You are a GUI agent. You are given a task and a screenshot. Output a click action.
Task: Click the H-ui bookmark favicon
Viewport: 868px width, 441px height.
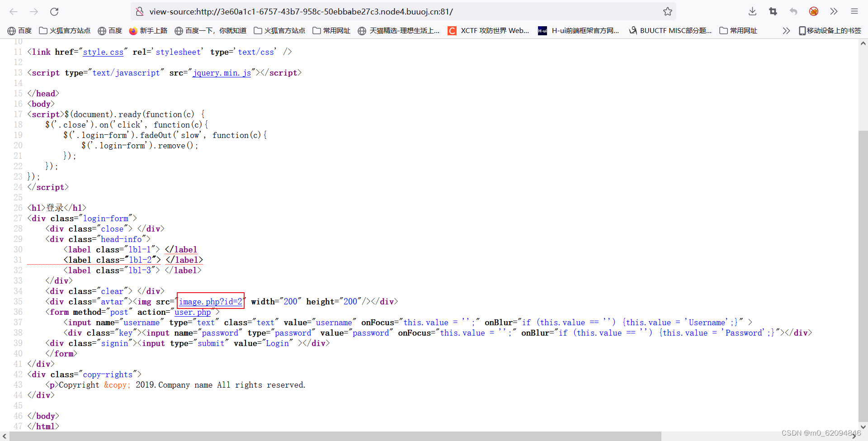[542, 30]
